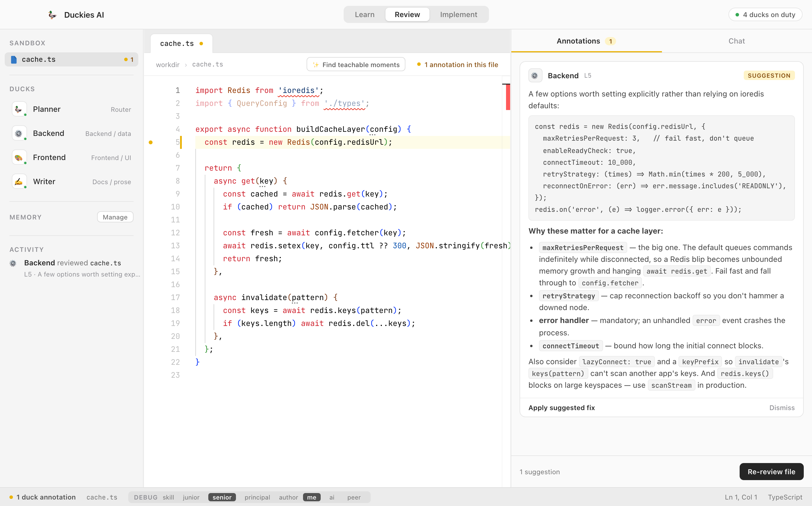Open the Chat panel tab
The image size is (812, 506).
click(736, 41)
